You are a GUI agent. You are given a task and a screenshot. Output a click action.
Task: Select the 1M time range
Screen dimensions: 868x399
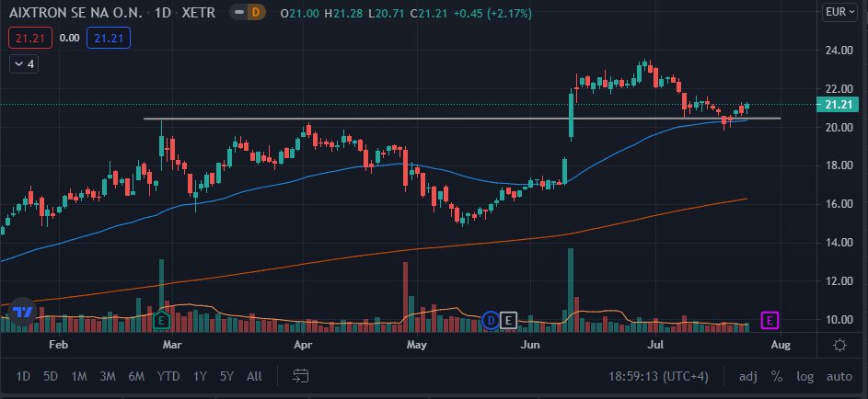click(x=79, y=376)
